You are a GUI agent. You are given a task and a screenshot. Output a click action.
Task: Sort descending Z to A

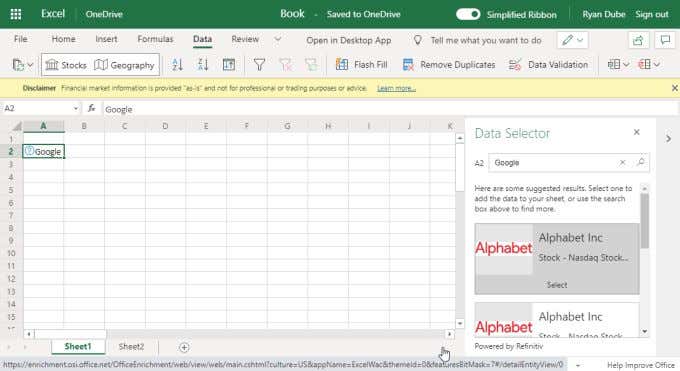coord(203,65)
